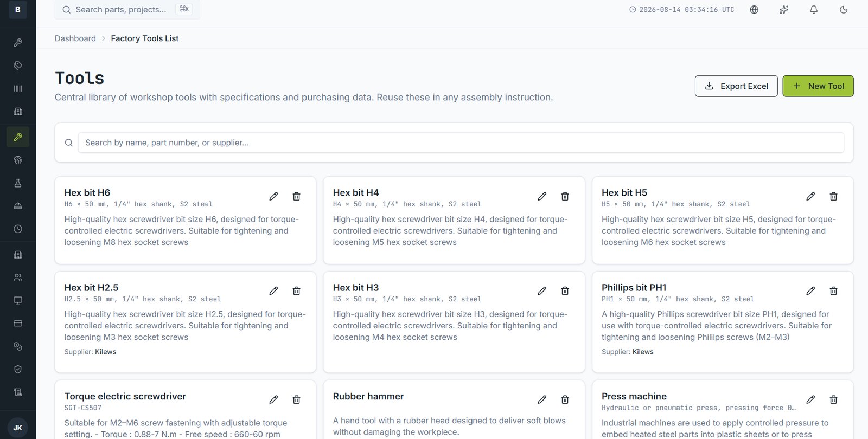Viewport: 868px width, 439px height.
Task: Delete the Hex bit H6 tool
Action: point(297,196)
